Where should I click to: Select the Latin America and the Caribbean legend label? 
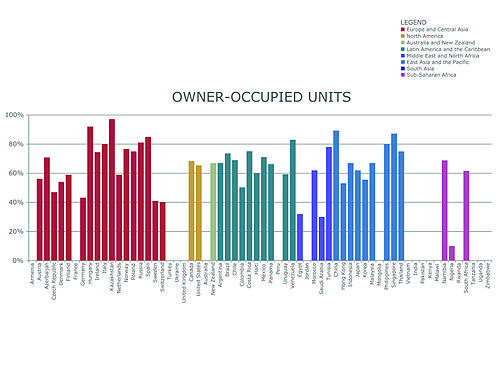[x=448, y=49]
